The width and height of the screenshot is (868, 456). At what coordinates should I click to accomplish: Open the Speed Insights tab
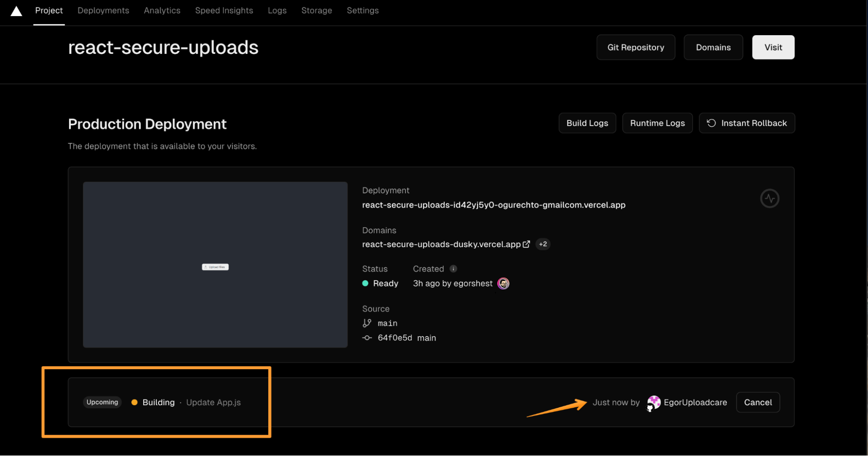coord(224,10)
